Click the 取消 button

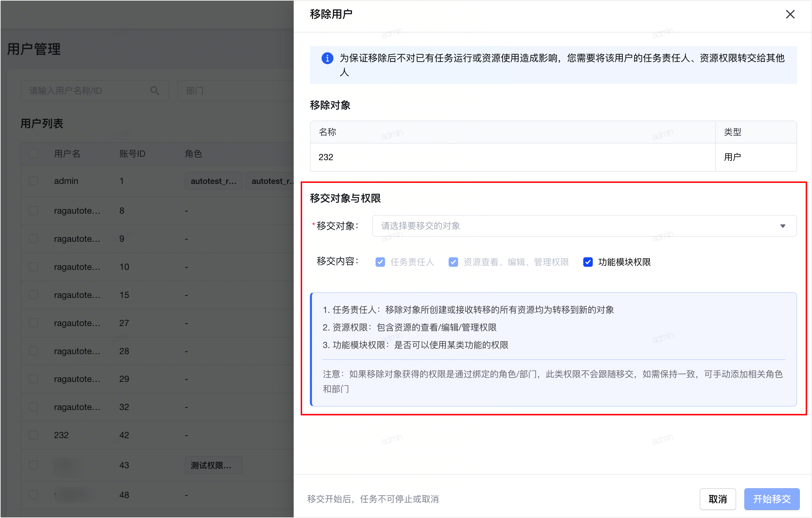tap(718, 499)
